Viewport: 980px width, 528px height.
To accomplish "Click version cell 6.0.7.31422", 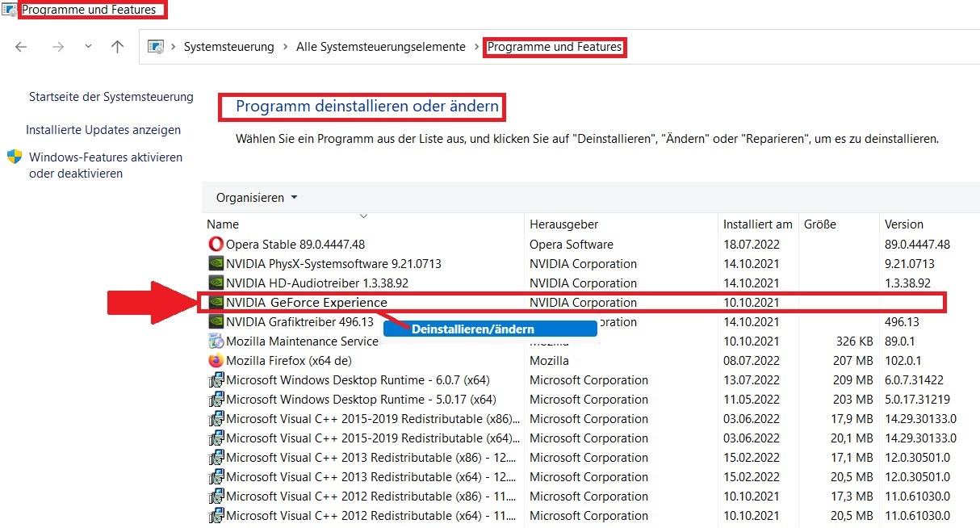I will pyautogui.click(x=912, y=379).
